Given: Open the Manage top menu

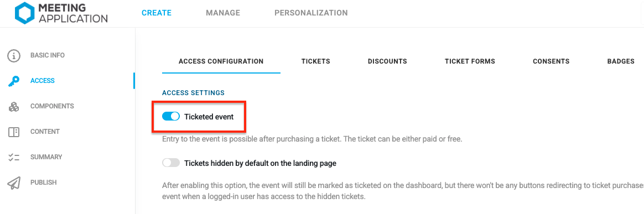Looking at the screenshot, I should point(223,13).
